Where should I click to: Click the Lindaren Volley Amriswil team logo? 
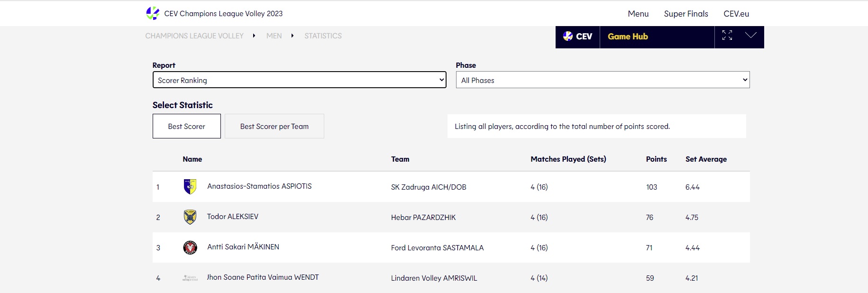(190, 278)
